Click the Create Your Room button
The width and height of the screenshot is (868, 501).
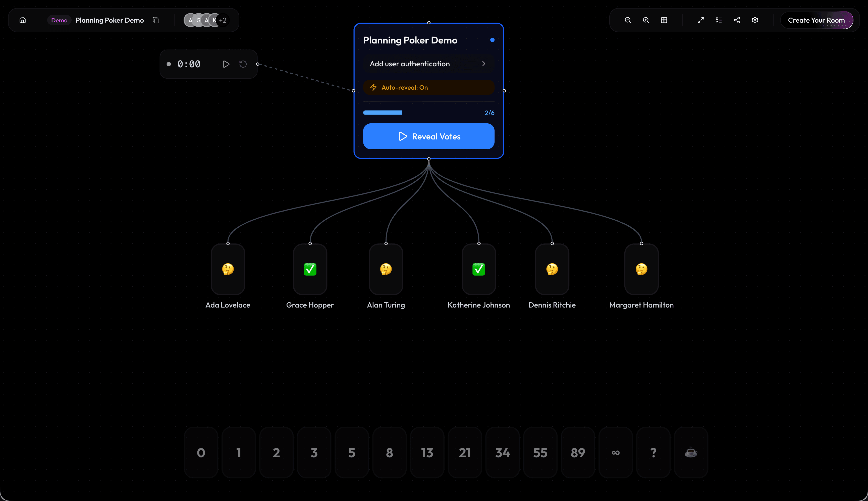(817, 20)
